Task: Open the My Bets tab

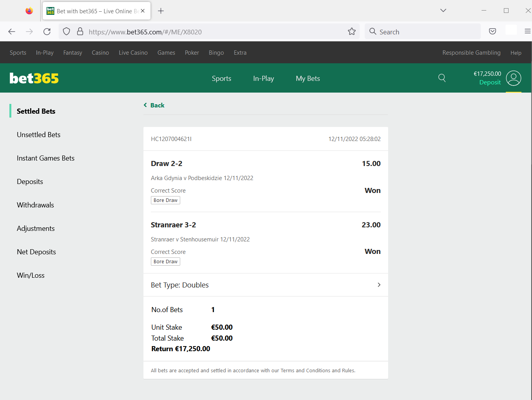Action: coord(308,79)
